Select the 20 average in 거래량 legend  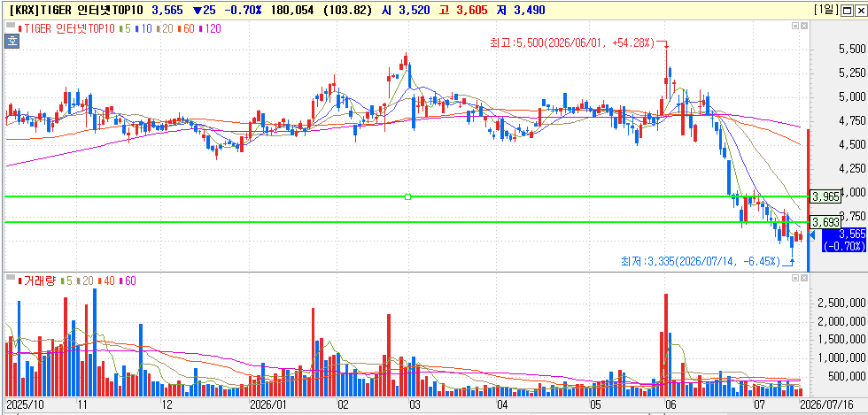(85, 281)
